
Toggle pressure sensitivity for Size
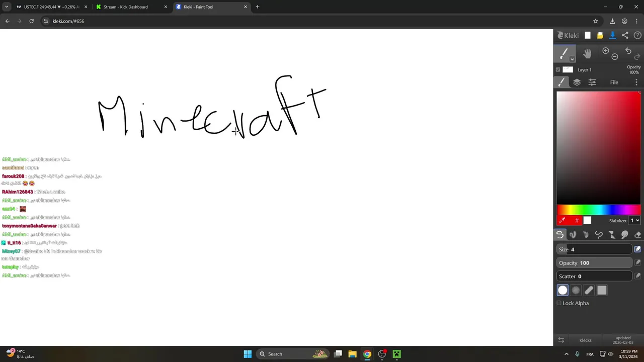637,249
